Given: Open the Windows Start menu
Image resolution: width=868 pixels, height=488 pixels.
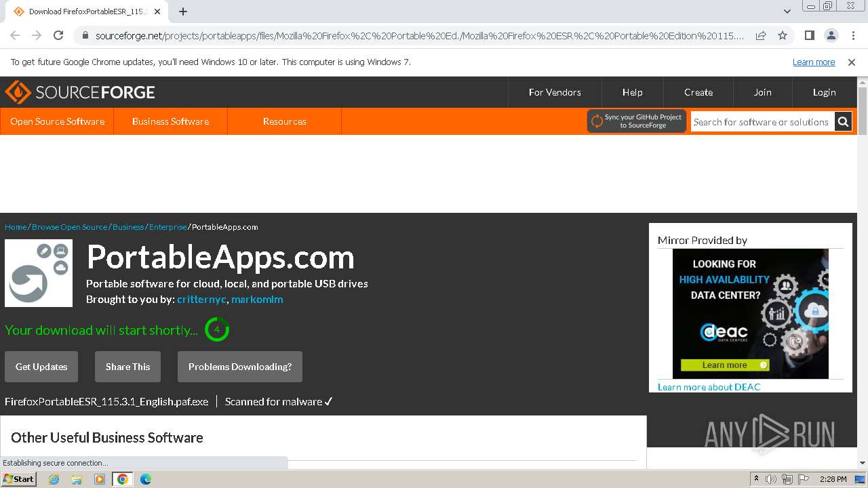Looking at the screenshot, I should (18, 479).
